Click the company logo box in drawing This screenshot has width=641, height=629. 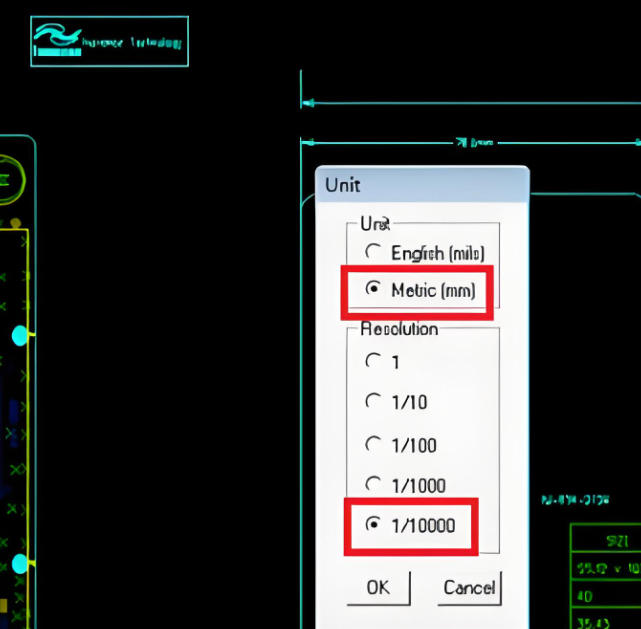(x=110, y=41)
